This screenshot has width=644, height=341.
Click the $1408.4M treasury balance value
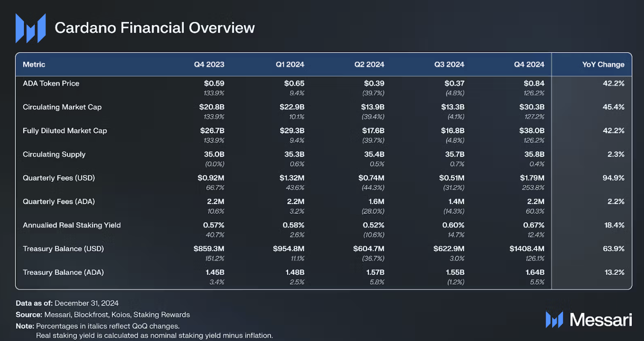point(527,249)
